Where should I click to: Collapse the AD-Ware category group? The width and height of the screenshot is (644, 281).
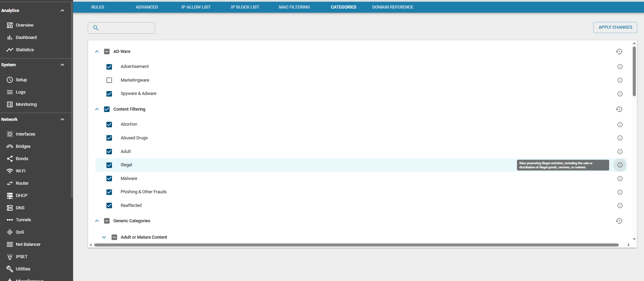[97, 52]
